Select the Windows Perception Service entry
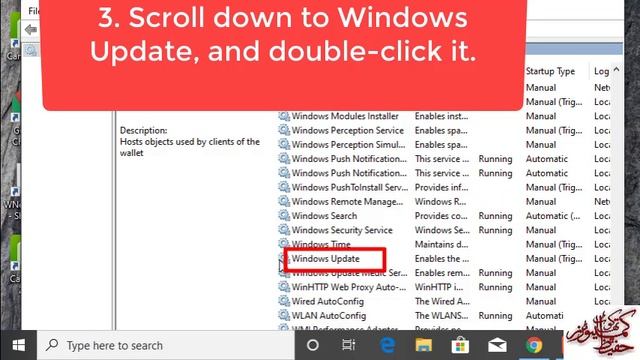This screenshot has height=360, width=640. click(x=347, y=131)
